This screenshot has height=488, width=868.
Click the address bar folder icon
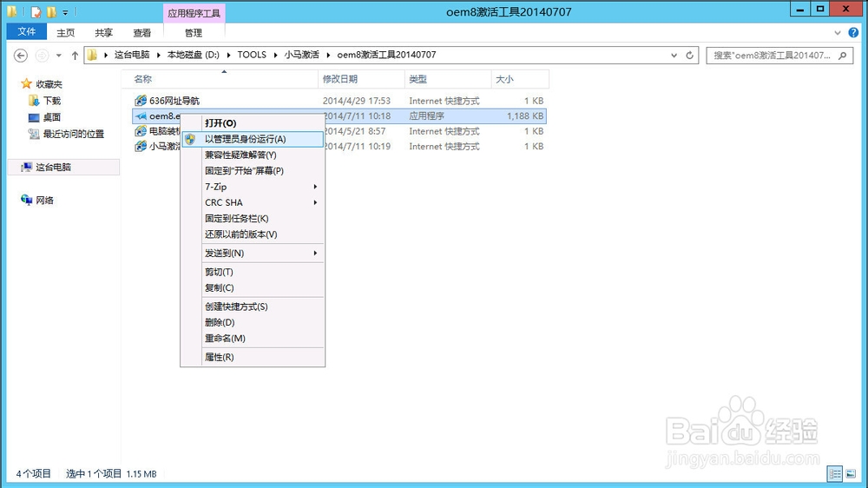pos(93,55)
